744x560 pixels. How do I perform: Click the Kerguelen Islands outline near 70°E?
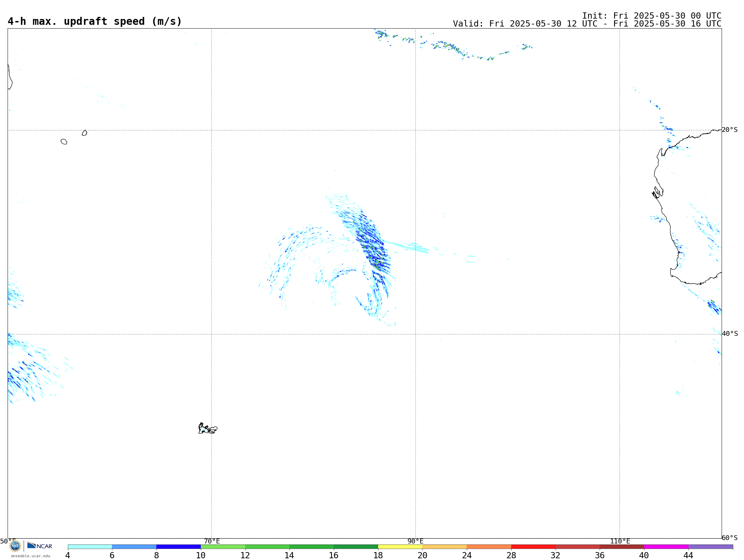(x=208, y=428)
